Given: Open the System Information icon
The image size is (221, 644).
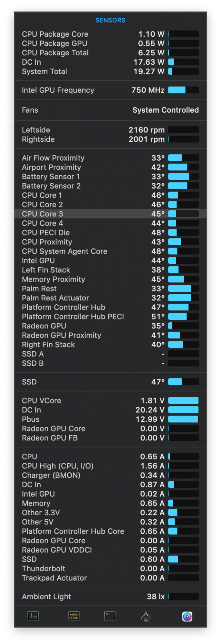Looking at the screenshot, I should (146, 616).
